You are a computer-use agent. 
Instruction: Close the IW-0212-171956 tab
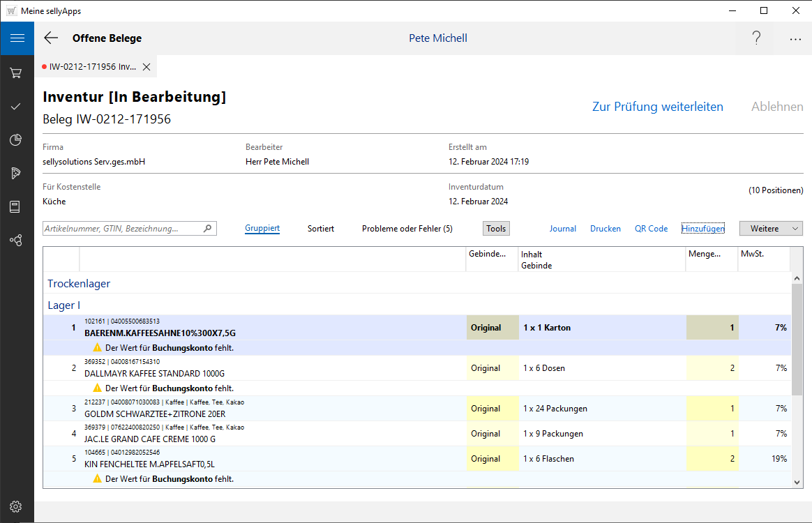point(146,67)
